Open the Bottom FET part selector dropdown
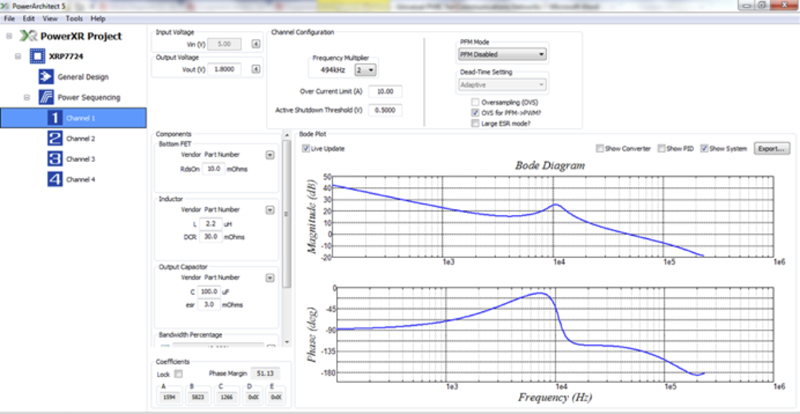Screen dimensions: 800x414 tap(270, 155)
